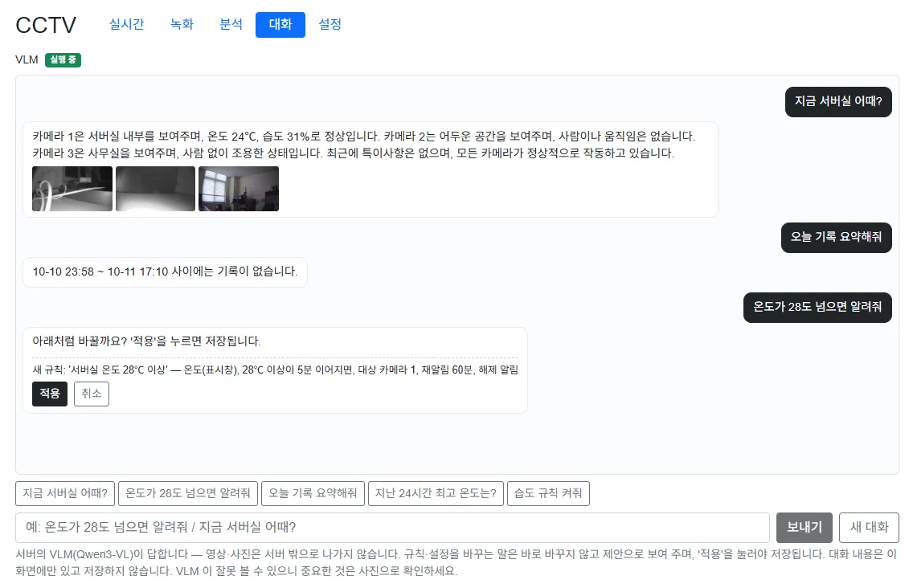Click the '지금 서버실 어때?' suggestion chip
The height and width of the screenshot is (588, 913).
tap(65, 493)
